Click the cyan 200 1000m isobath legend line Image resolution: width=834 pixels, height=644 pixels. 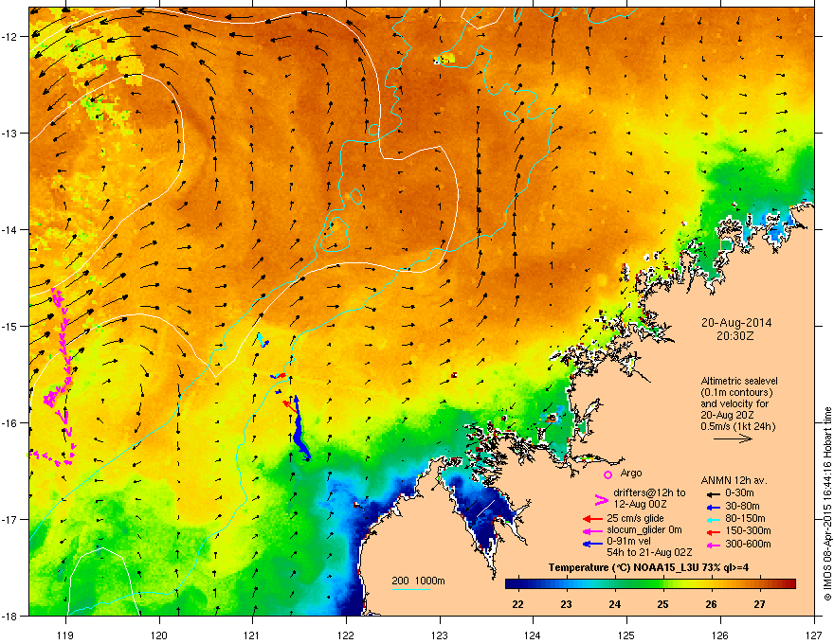click(410, 589)
